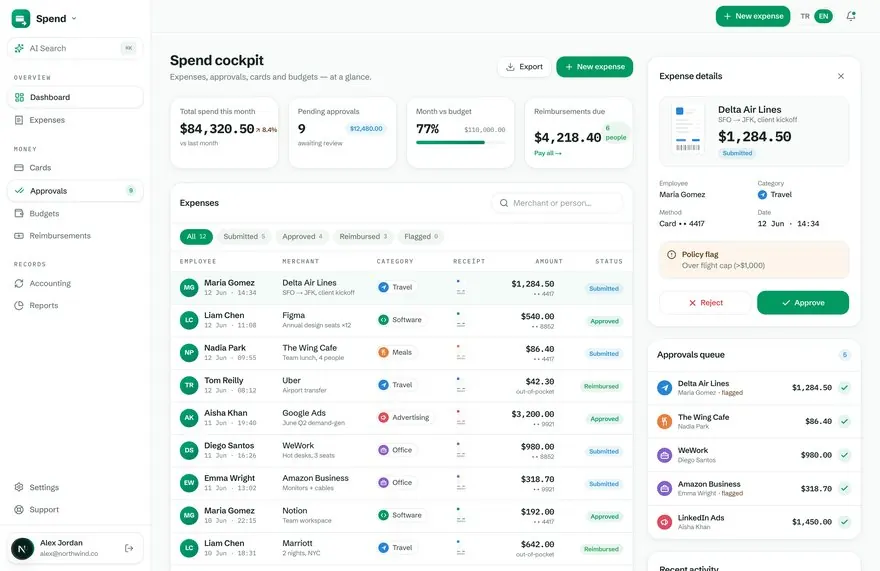Open Budgets in the sidebar
Screen dimensions: 880x571
pyautogui.click(x=75, y=213)
